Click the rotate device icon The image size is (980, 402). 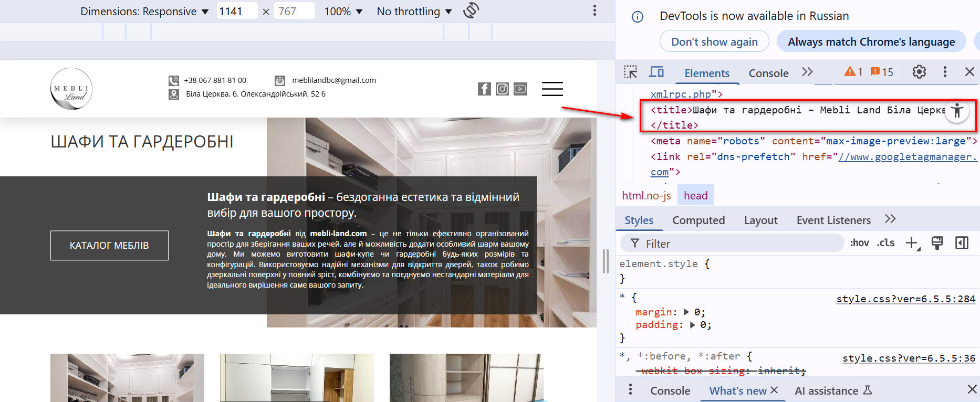click(471, 10)
